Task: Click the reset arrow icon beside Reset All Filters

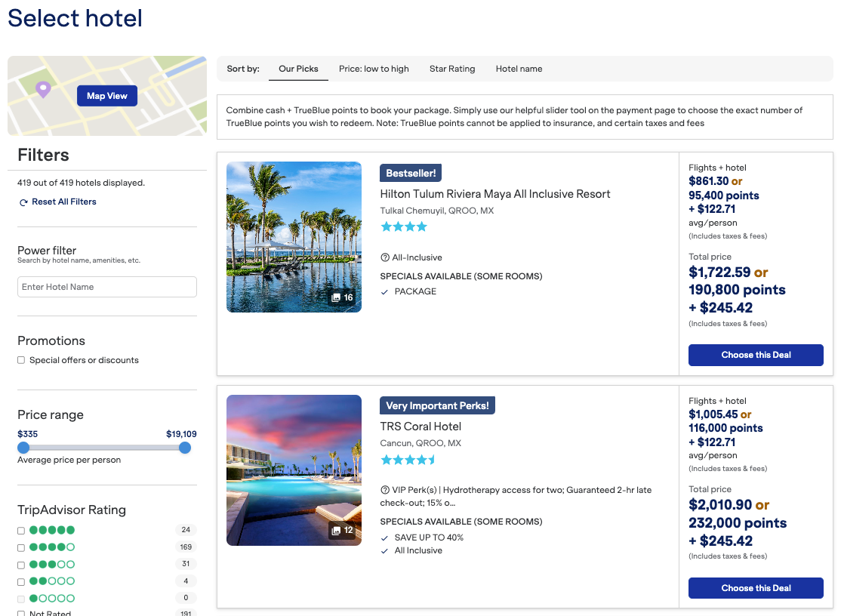Action: 23,202
